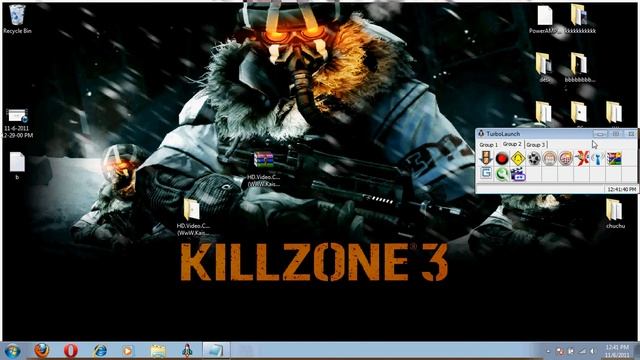Viewport: 640px width, 360px height.
Task: Open Internet Explorer from the taskbar
Action: coord(100,351)
